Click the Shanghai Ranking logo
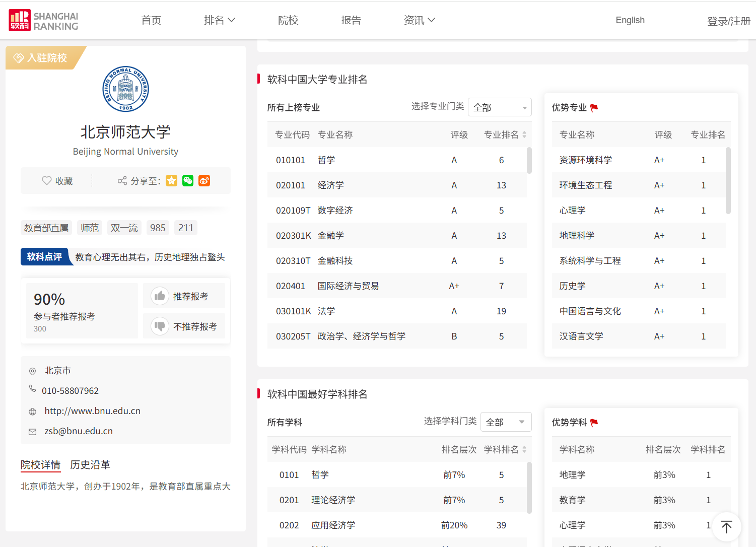Viewport: 756px width, 547px height. [44, 21]
